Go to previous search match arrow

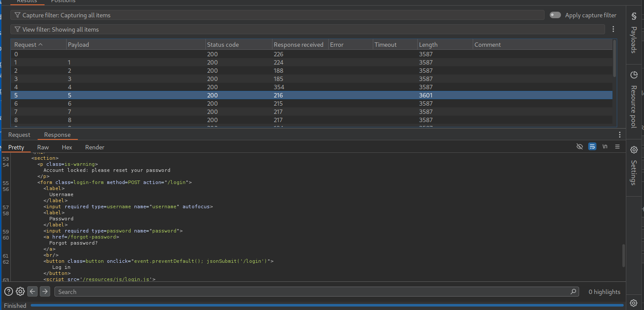(x=32, y=292)
